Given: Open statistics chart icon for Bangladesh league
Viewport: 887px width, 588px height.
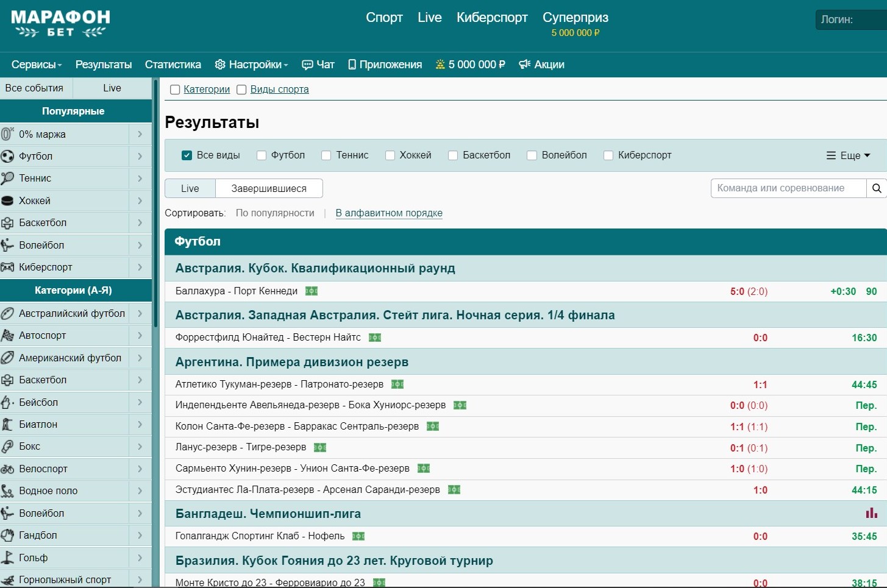Looking at the screenshot, I should point(872,514).
